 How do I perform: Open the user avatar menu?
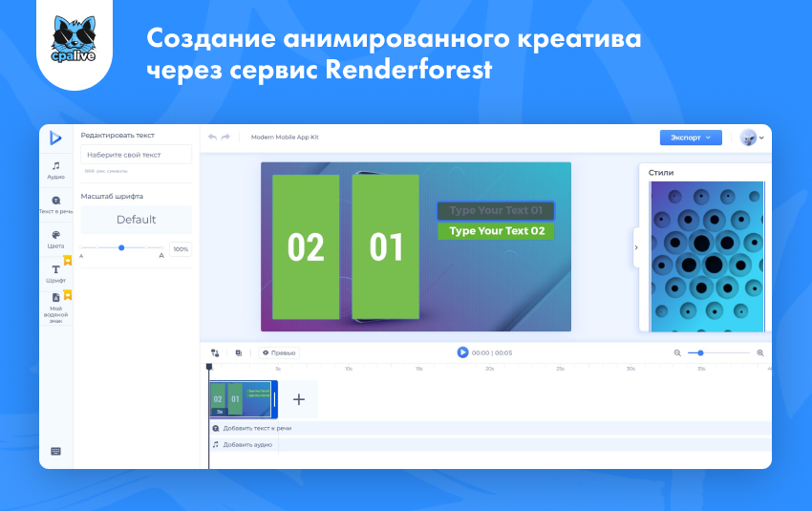point(752,138)
